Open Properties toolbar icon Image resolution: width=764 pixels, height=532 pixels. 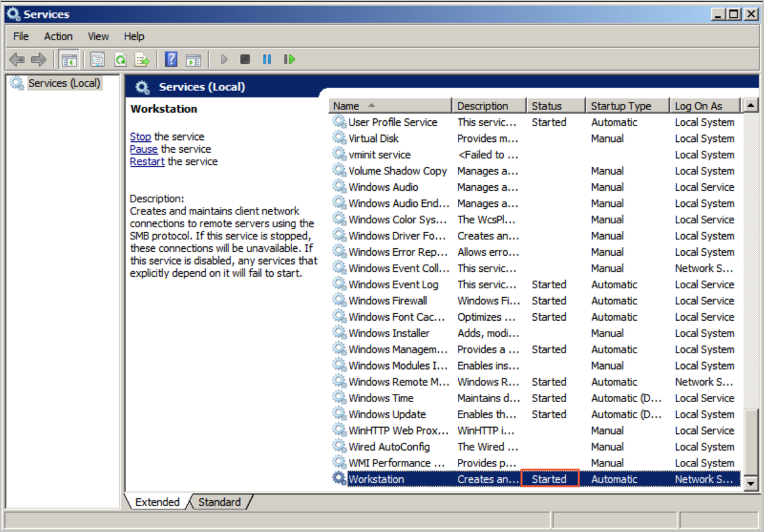coord(97,60)
